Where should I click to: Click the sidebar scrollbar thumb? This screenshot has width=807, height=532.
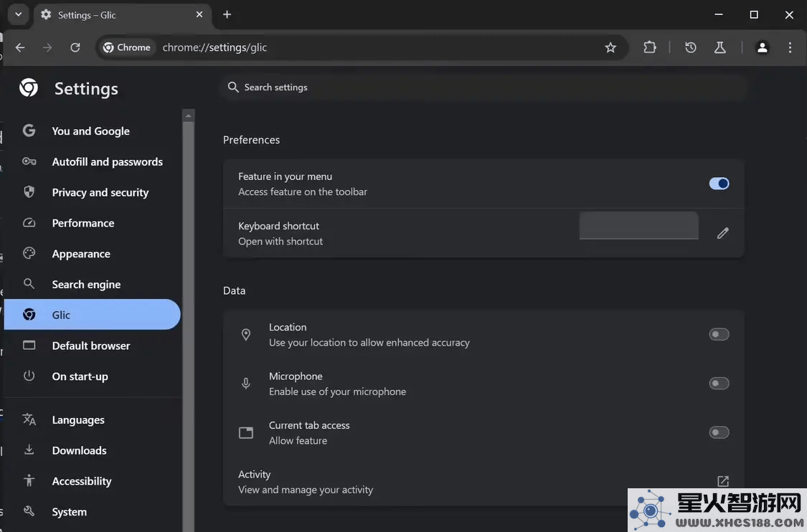(189, 327)
